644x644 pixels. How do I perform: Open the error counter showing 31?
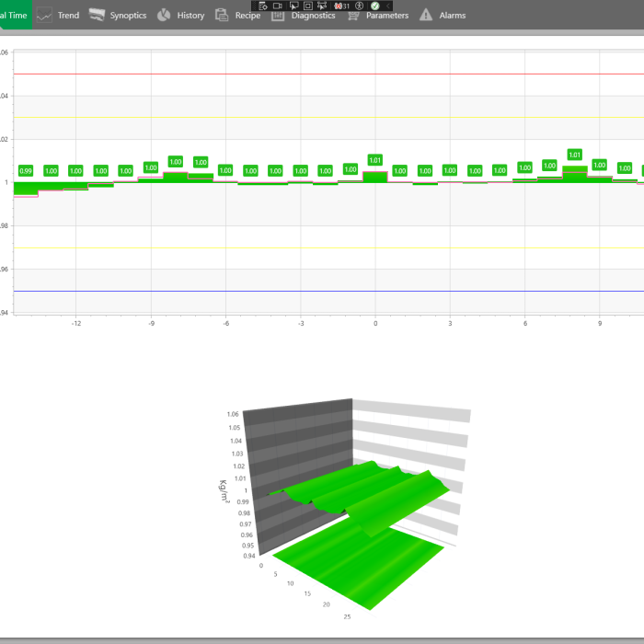[x=341, y=6]
